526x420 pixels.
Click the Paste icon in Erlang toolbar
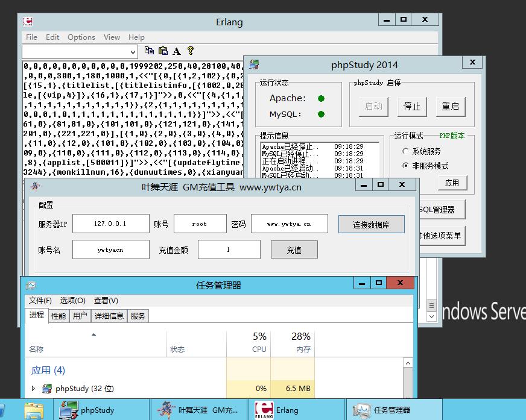click(163, 51)
